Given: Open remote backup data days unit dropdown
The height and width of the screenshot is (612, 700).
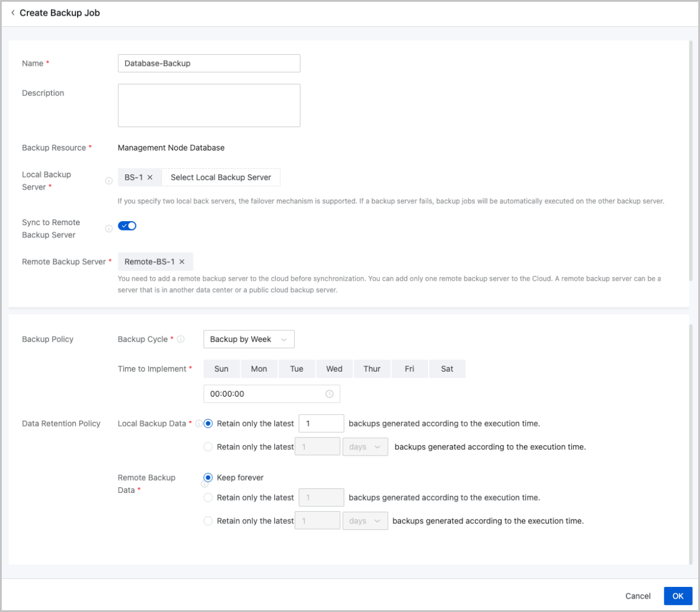Looking at the screenshot, I should point(365,521).
